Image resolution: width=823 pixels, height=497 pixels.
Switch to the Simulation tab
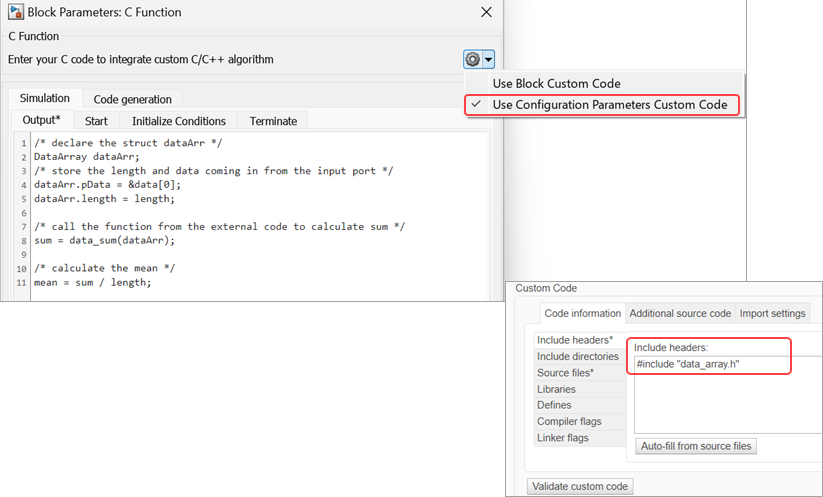(x=45, y=98)
